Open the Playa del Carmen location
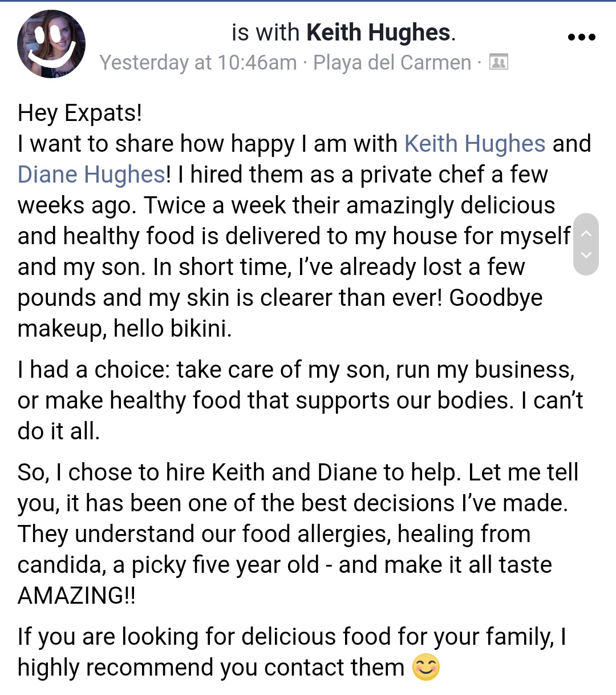 click(x=392, y=62)
